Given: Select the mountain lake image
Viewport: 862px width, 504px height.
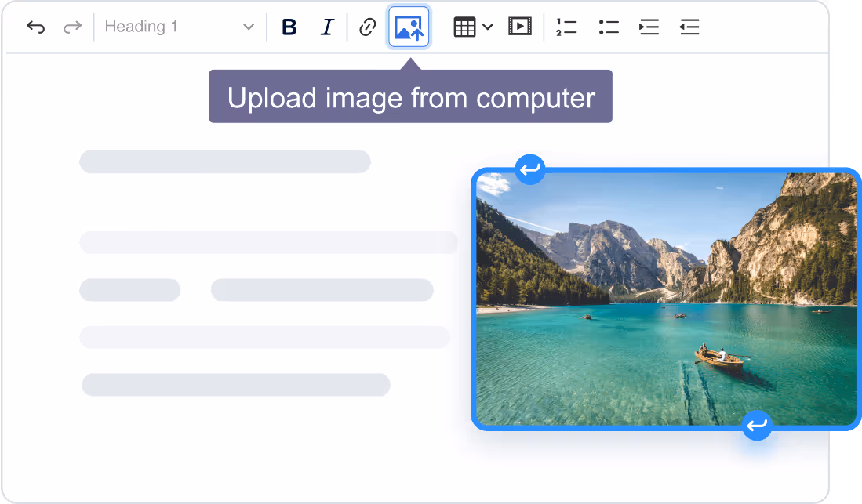Looking at the screenshot, I should point(665,298).
